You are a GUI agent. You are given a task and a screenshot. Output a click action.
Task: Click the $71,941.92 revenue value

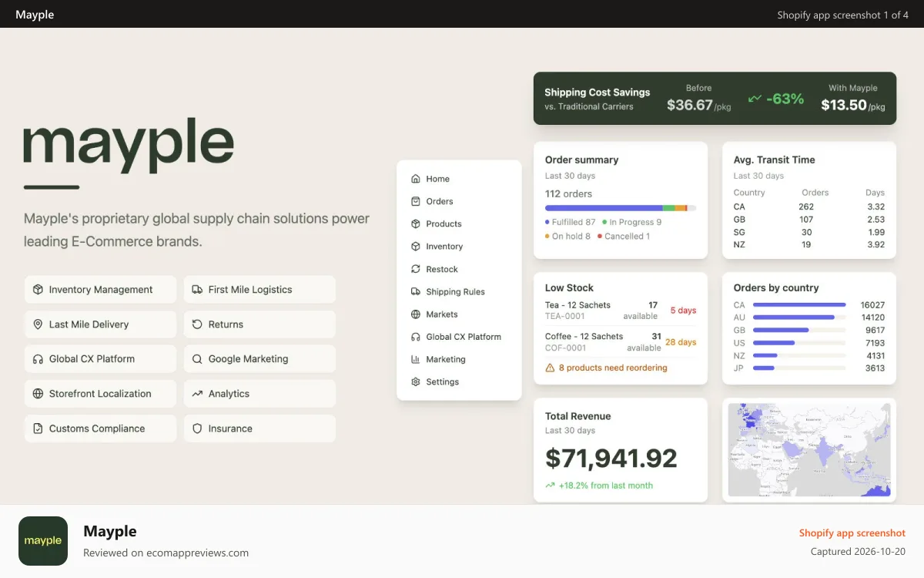[611, 459]
